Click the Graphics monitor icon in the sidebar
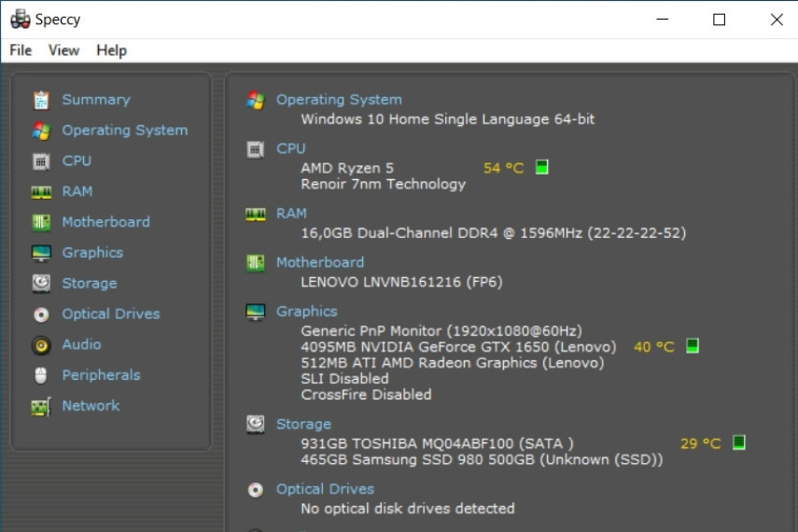The image size is (798, 532). pyautogui.click(x=41, y=253)
